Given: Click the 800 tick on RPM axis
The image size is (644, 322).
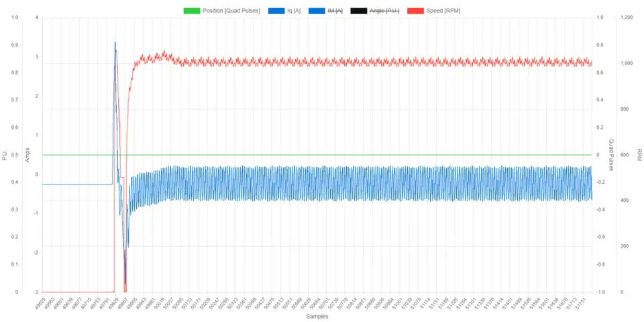Looking at the screenshot, I should 625,109.
